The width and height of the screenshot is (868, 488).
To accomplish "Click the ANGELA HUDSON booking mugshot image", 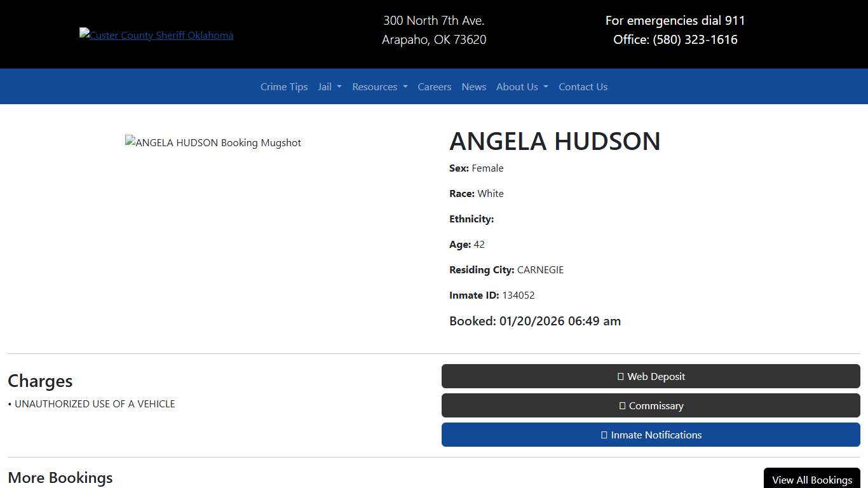I will [x=213, y=142].
